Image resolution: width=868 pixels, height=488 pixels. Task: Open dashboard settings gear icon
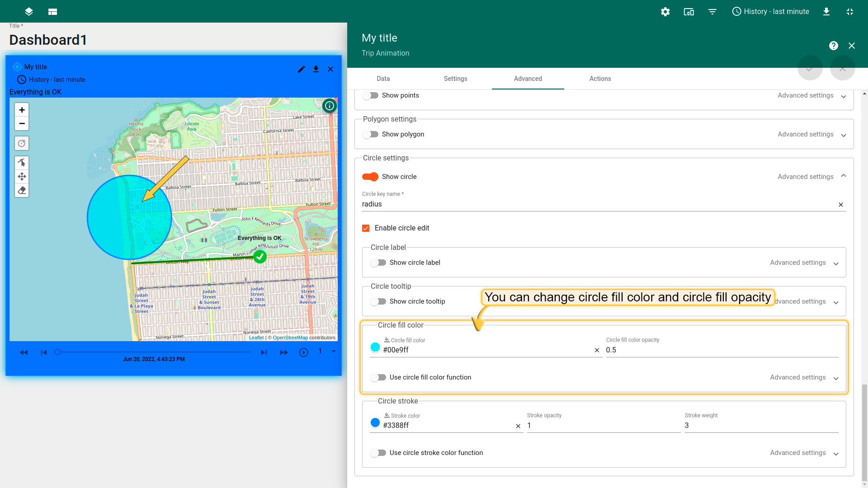tap(665, 12)
